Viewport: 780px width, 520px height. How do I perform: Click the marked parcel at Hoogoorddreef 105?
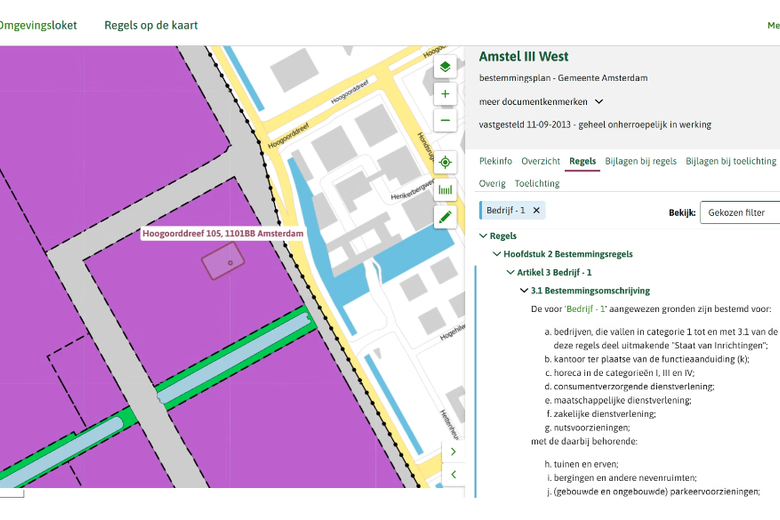(223, 263)
